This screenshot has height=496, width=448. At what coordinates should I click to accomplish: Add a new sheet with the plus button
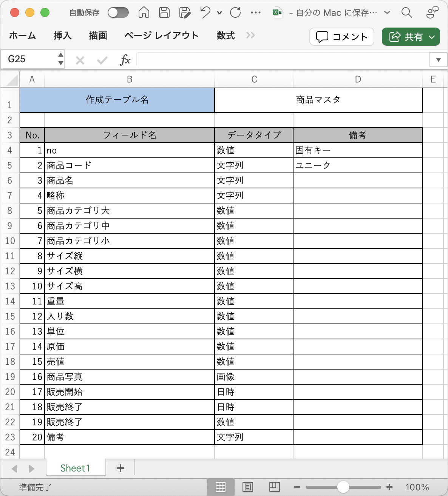(120, 468)
